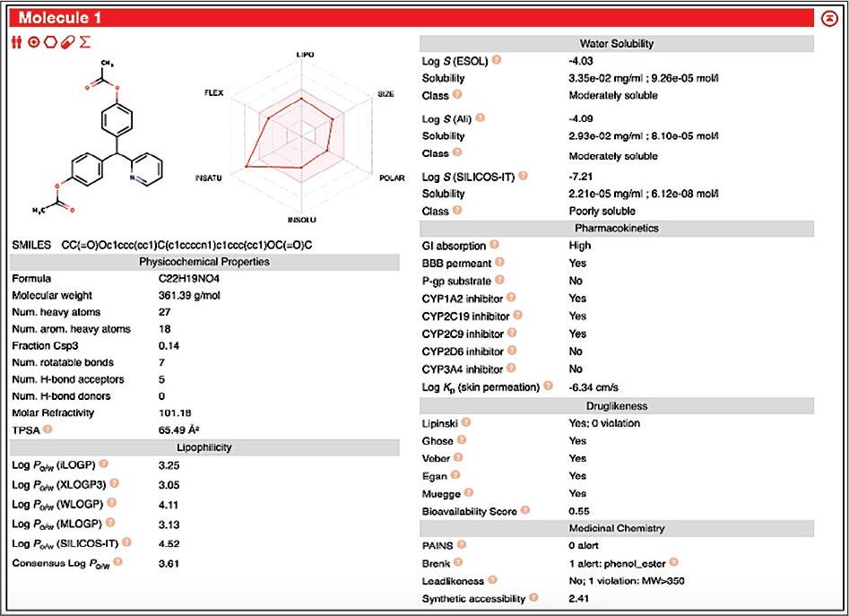Click the SMILES string text
This screenshot has width=849, height=616.
point(186,245)
